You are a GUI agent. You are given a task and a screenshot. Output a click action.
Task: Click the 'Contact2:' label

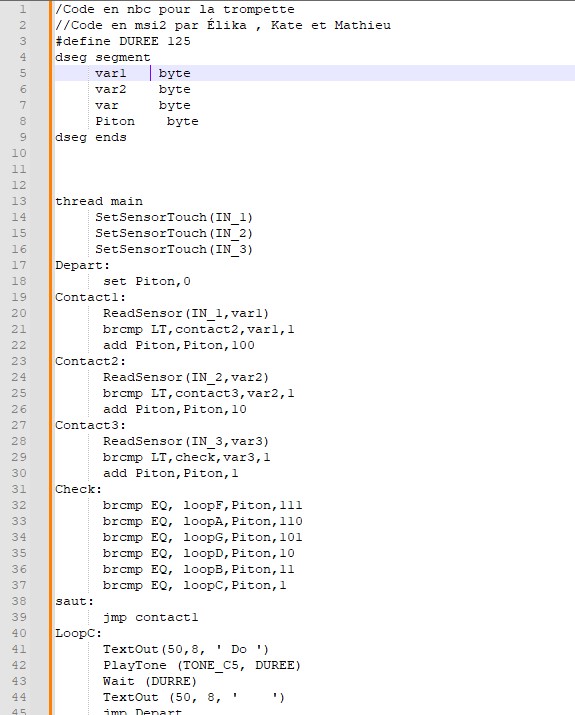click(90, 361)
